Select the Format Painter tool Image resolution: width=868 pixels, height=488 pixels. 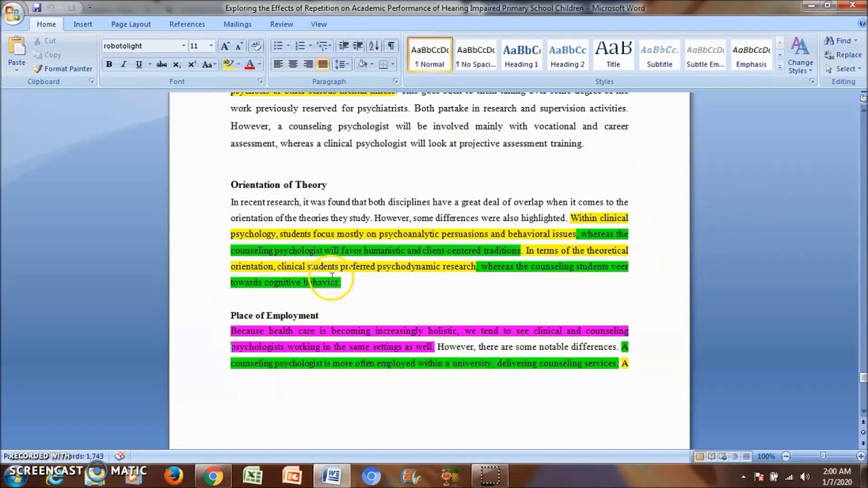coord(62,68)
